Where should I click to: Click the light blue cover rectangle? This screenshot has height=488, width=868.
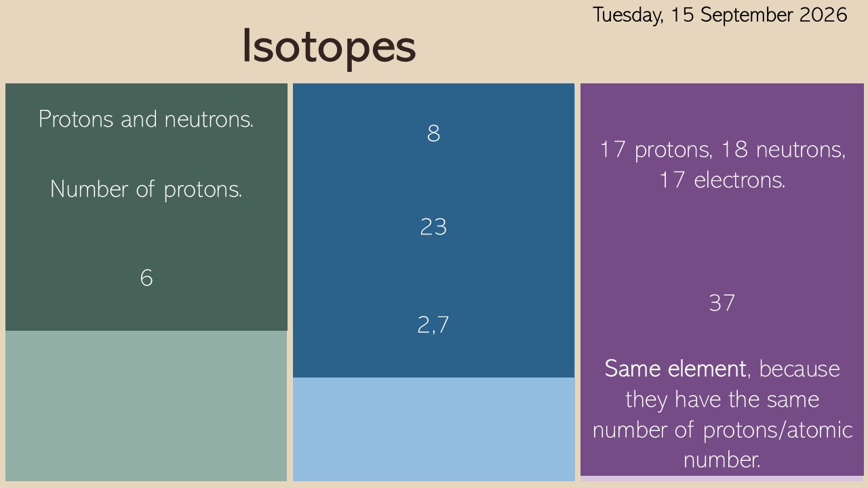pyautogui.click(x=433, y=429)
